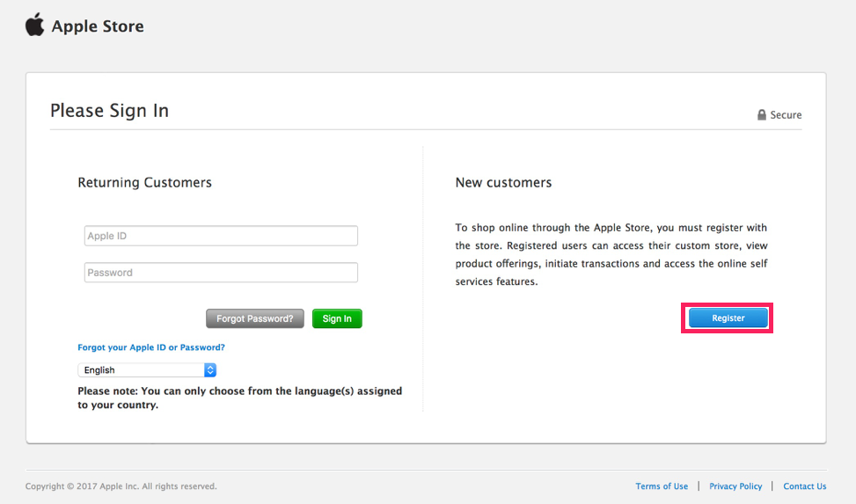Click the Apple logo icon

[34, 25]
